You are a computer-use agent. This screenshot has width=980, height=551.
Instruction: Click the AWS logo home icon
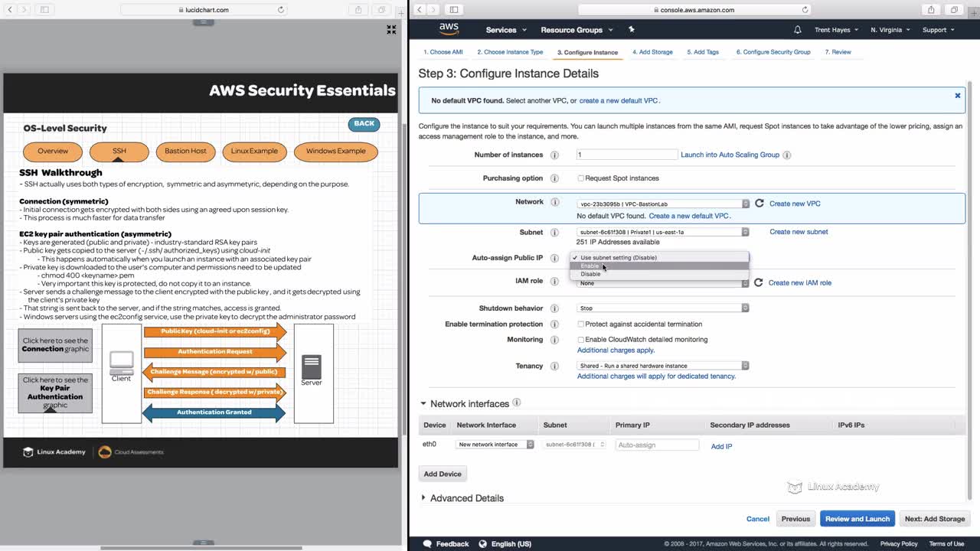449,29
